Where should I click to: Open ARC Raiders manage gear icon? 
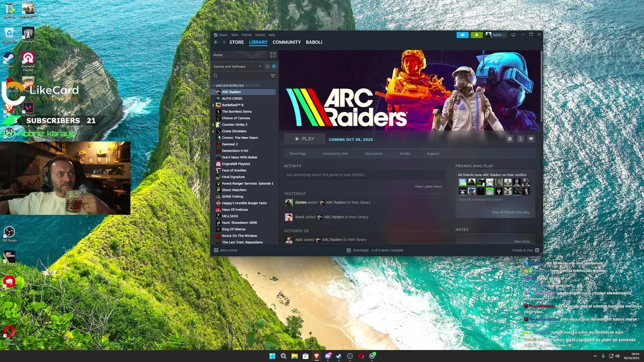point(510,139)
